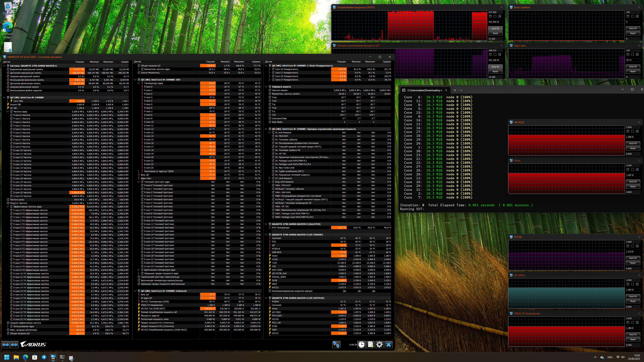The image size is (644, 362).
Task: Collapse the Частоты ядер tree node
Action: click(8, 112)
